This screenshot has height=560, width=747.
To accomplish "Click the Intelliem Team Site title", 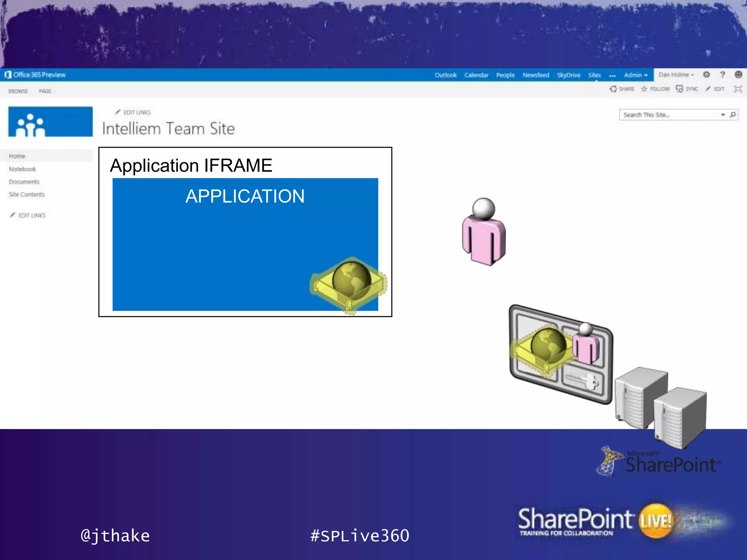I will (168, 129).
